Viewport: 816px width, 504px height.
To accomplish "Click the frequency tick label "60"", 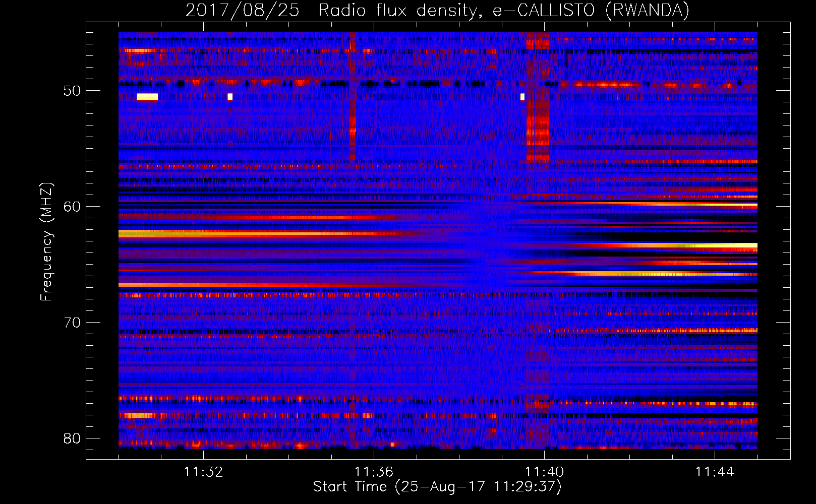I will point(72,207).
